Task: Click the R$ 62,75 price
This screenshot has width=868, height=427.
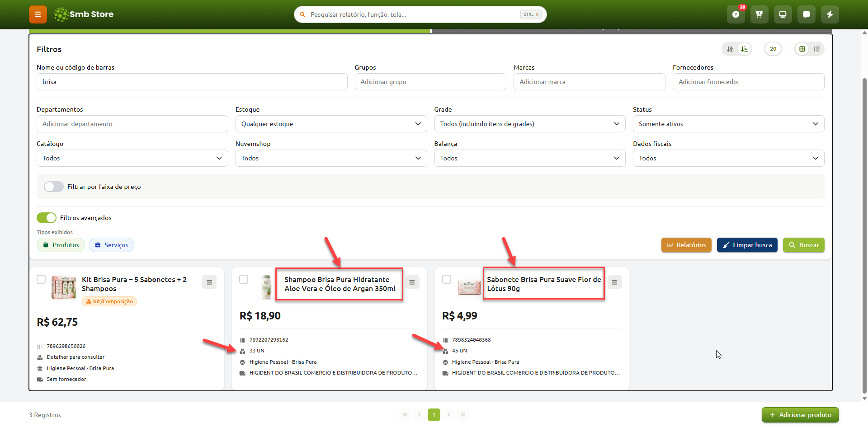Action: [57, 322]
